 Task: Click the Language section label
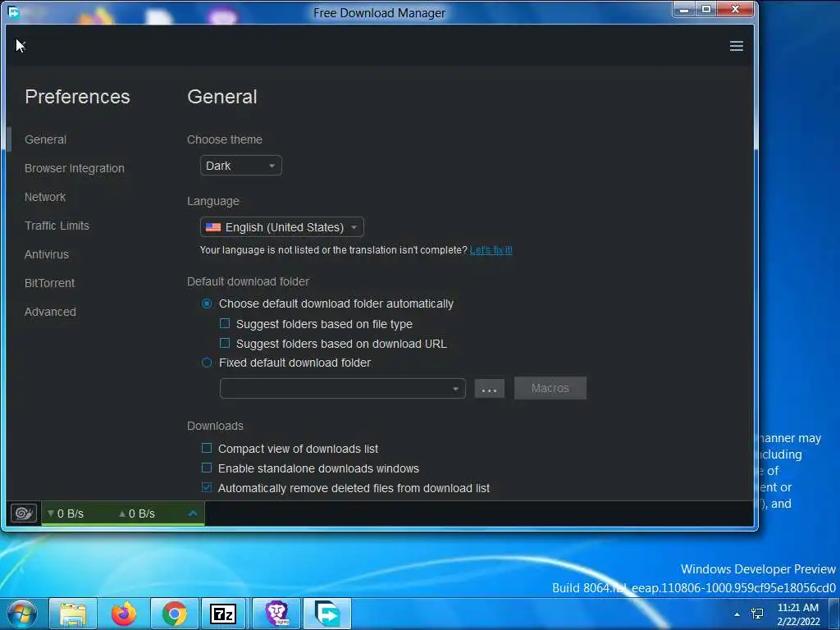[x=213, y=202]
